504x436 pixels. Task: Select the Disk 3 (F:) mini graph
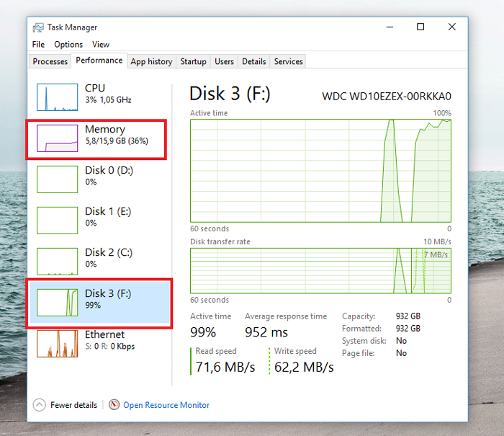(57, 303)
